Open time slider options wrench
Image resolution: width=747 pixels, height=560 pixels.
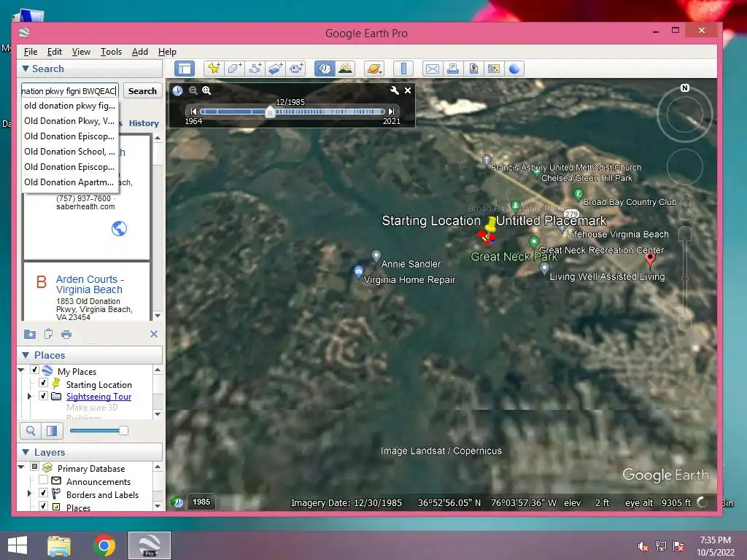tap(395, 90)
